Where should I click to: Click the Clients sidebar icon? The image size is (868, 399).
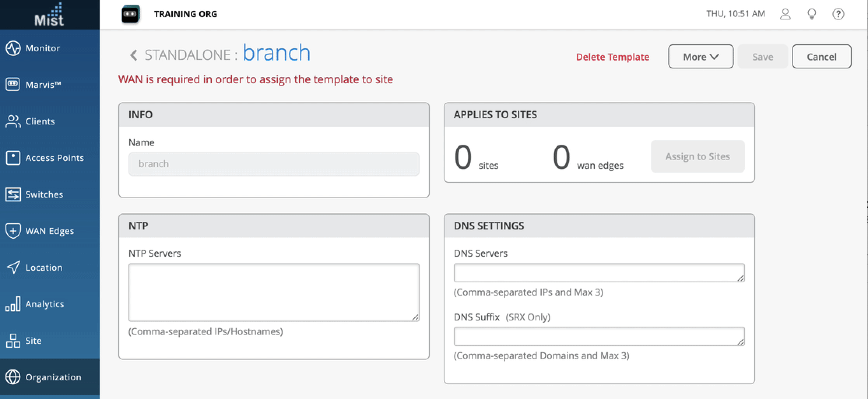(13, 121)
